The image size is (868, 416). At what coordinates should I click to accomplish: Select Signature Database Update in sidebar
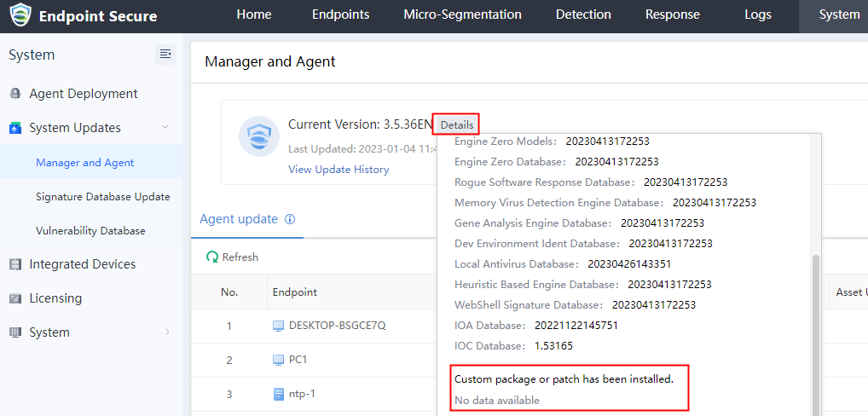pyautogui.click(x=102, y=196)
